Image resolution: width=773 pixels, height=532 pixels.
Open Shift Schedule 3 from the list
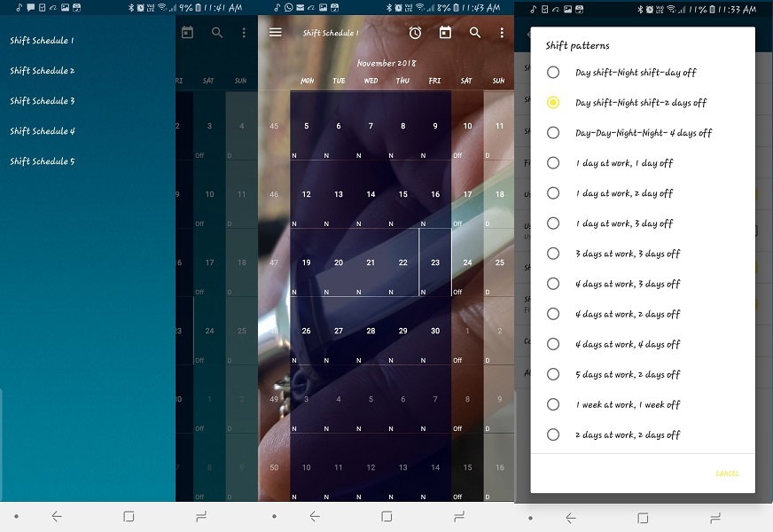click(x=40, y=100)
